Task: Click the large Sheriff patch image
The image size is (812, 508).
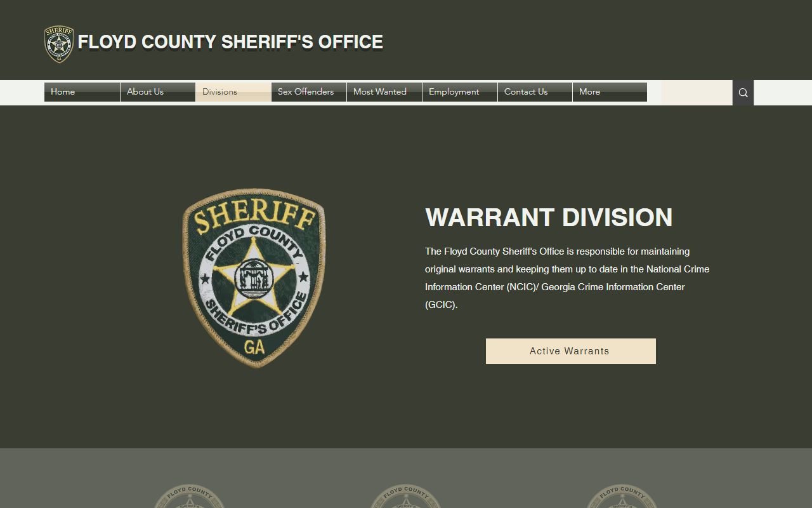Action: (254, 277)
